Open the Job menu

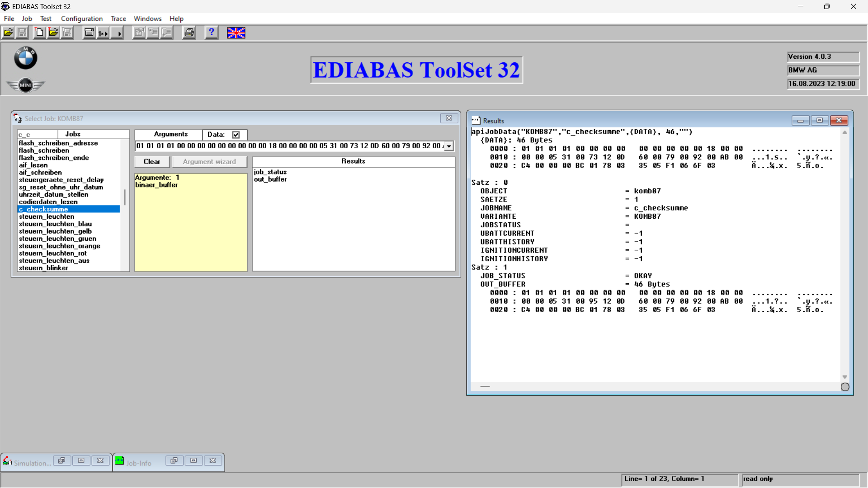click(x=27, y=19)
